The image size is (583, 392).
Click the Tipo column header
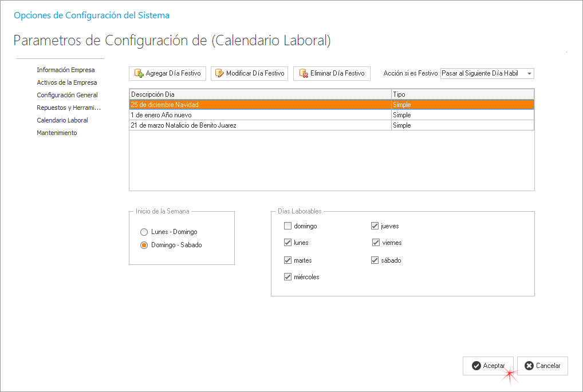click(x=462, y=94)
